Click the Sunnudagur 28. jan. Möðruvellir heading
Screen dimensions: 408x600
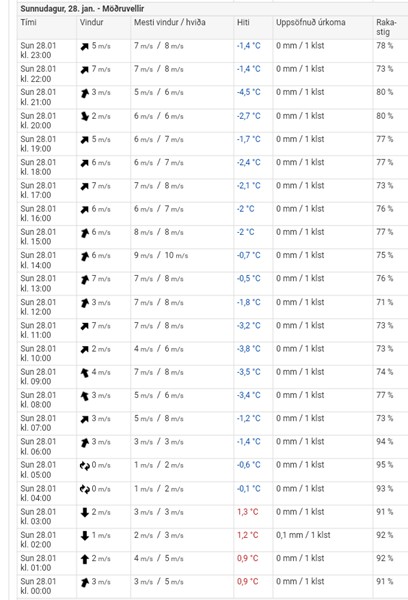point(82,8)
